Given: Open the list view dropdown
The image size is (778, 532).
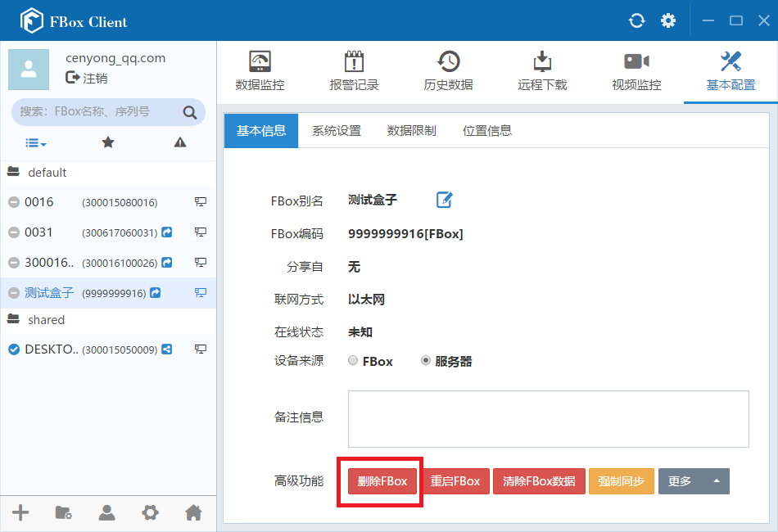Looking at the screenshot, I should pyautogui.click(x=36, y=142).
